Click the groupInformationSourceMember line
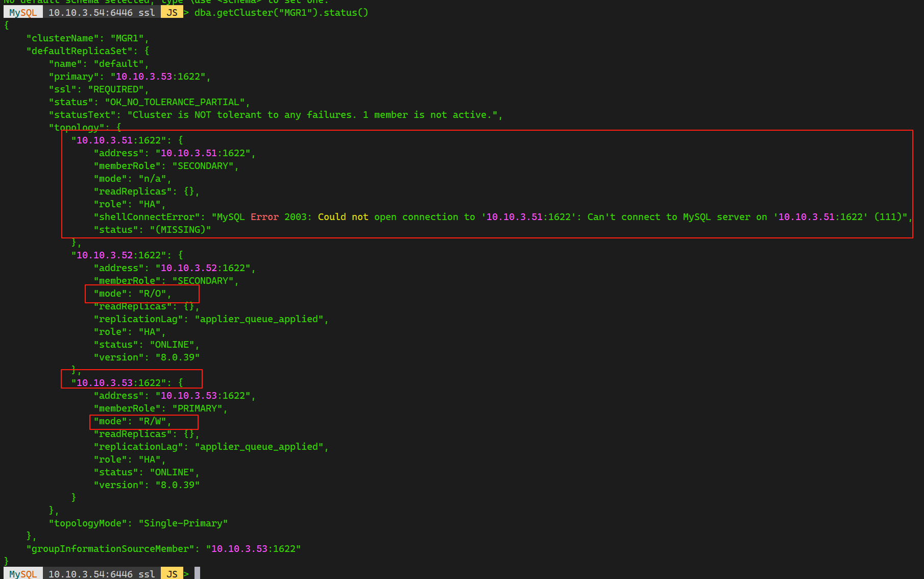924x579 pixels. (x=163, y=549)
